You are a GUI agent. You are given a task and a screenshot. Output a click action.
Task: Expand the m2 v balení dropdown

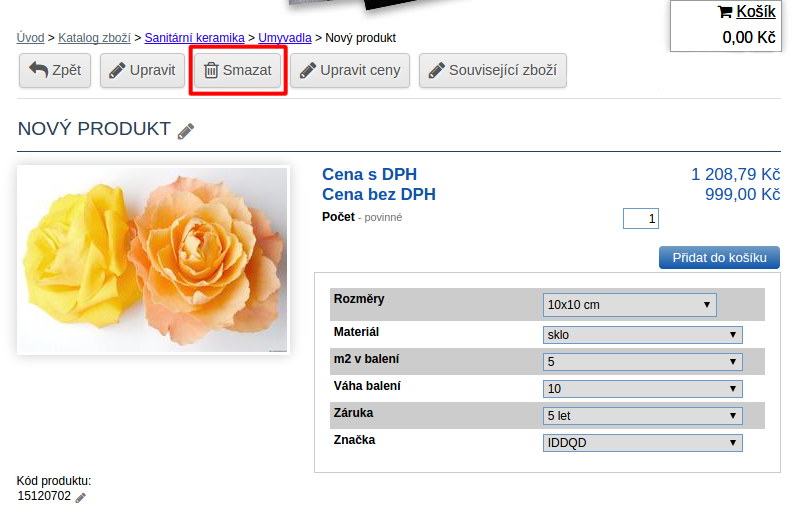click(x=642, y=362)
